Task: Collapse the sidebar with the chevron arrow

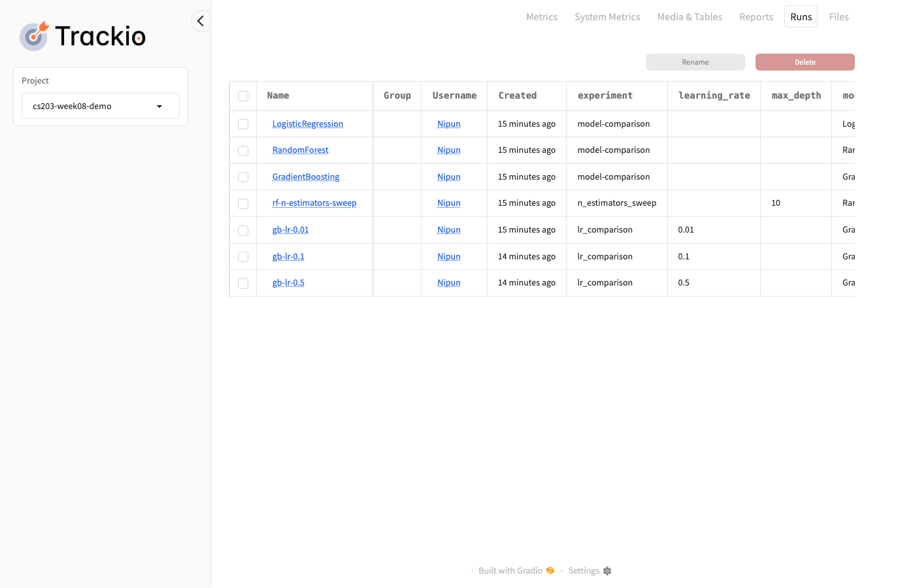Action: point(201,21)
